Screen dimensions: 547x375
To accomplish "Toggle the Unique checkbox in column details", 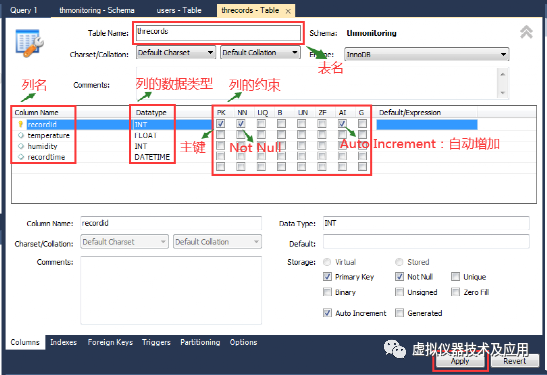I will [455, 277].
